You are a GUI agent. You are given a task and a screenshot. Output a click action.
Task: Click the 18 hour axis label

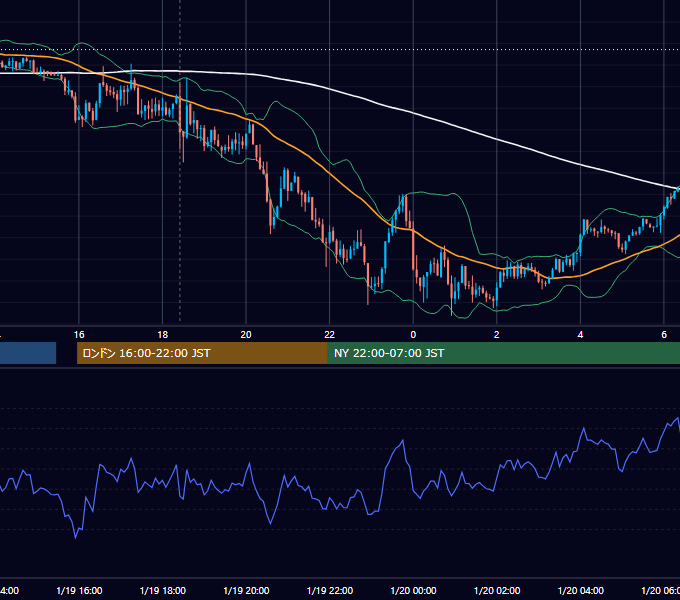click(x=163, y=335)
